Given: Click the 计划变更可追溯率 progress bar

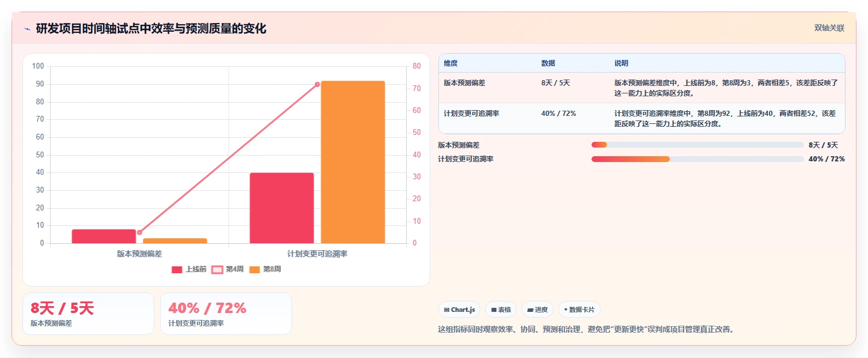Looking at the screenshot, I should (698, 159).
